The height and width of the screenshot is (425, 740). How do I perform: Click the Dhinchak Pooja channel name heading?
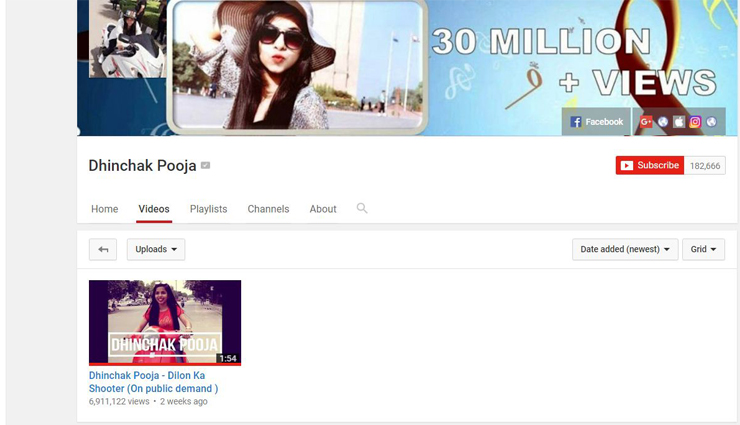142,166
